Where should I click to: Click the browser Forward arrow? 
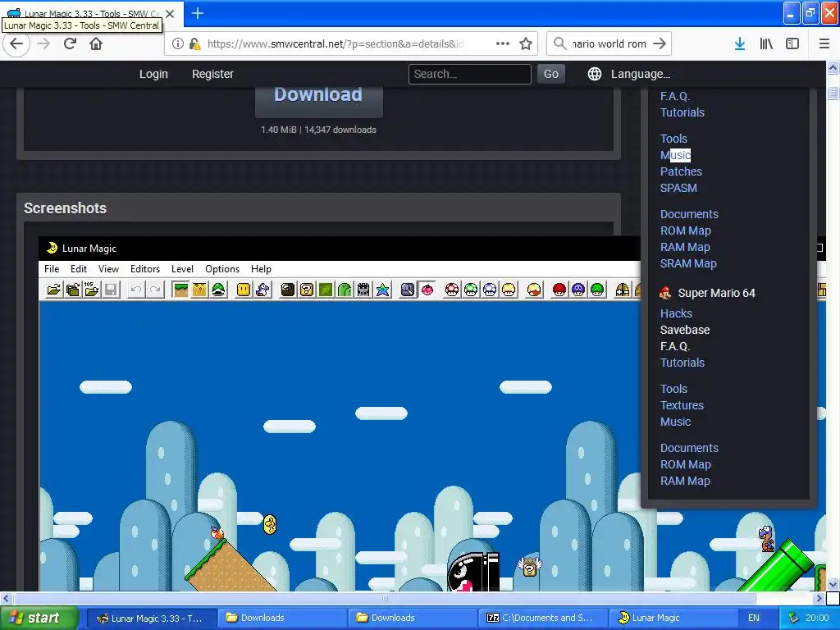pyautogui.click(x=43, y=43)
